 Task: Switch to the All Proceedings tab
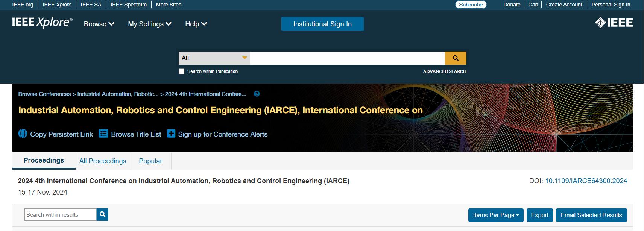tap(103, 161)
